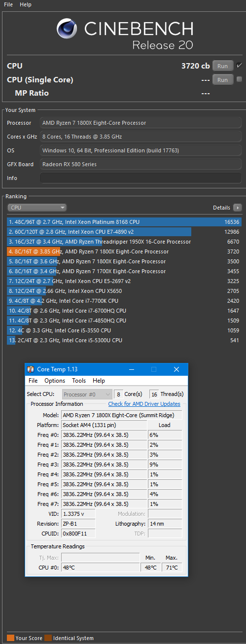
Task: Open Check for AMD Driver Updates link
Action: 144,404
